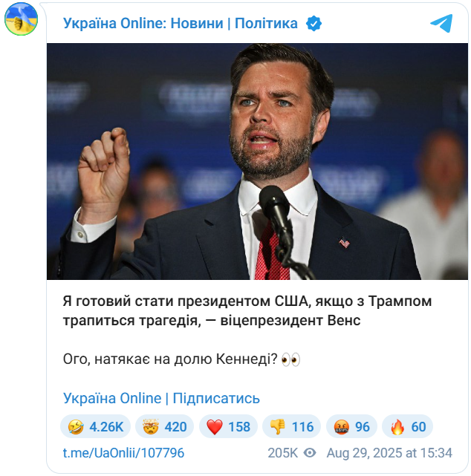Open the t.me/UaOnlii/107796 post link
Image resolution: width=471 pixels, height=476 pixels.
(x=123, y=452)
